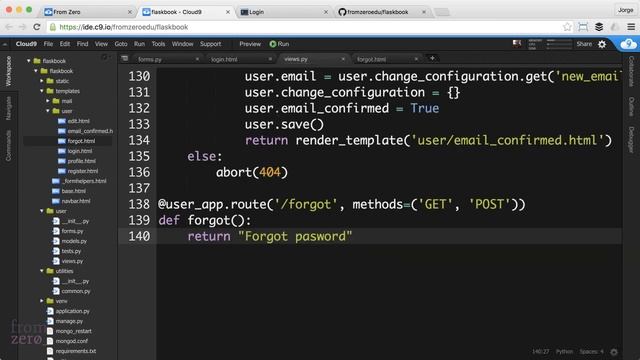
Task: Collapse the utilities folder
Action: [42, 271]
